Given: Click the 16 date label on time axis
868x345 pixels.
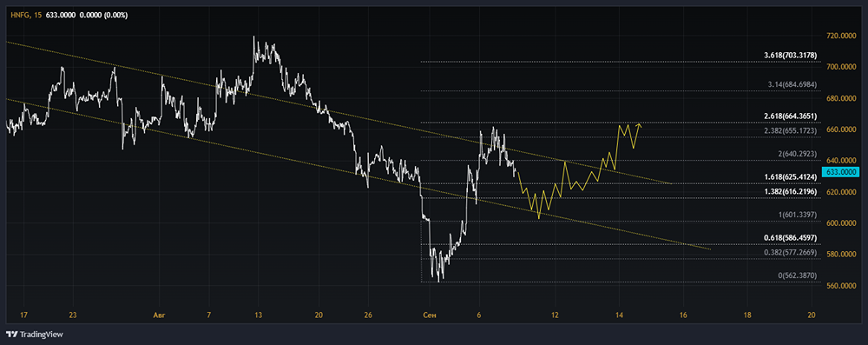Looking at the screenshot, I should click(683, 315).
